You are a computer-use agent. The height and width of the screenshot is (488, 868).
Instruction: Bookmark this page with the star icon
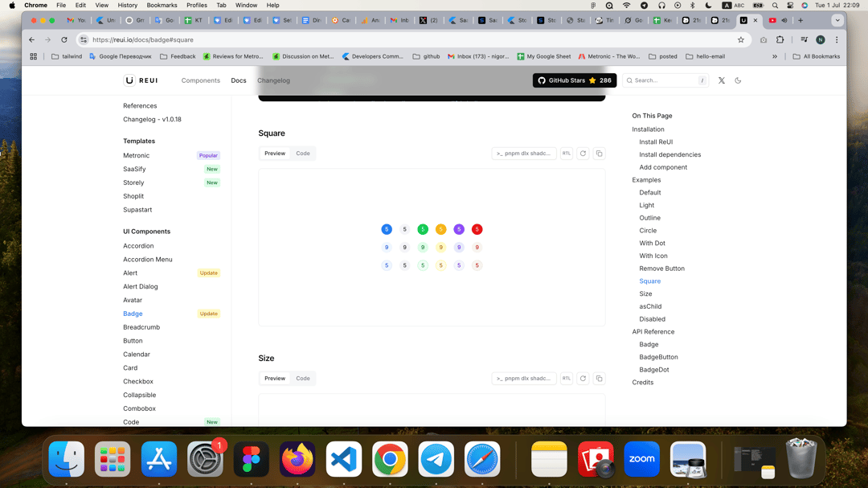(x=741, y=40)
